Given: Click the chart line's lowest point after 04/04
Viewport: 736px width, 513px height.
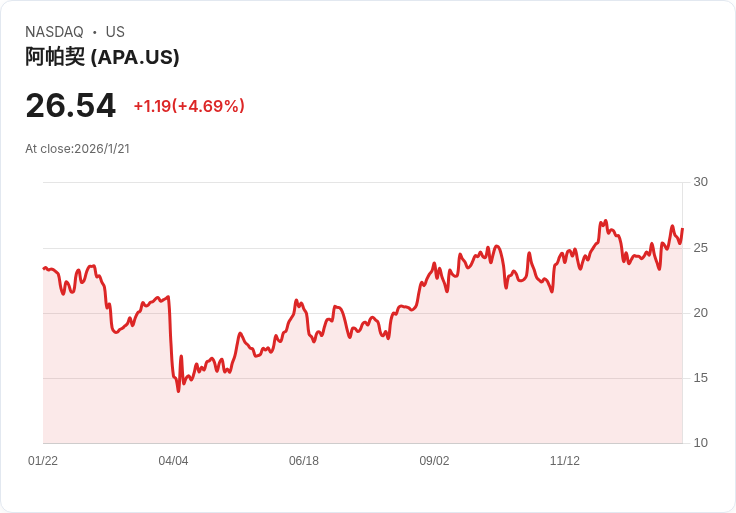Looking at the screenshot, I should click(178, 390).
